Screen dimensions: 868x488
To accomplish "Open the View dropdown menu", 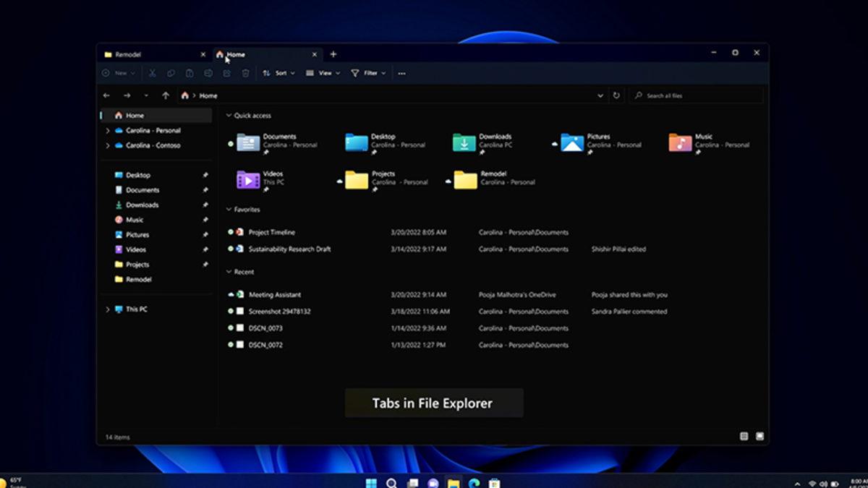I will click(x=323, y=73).
